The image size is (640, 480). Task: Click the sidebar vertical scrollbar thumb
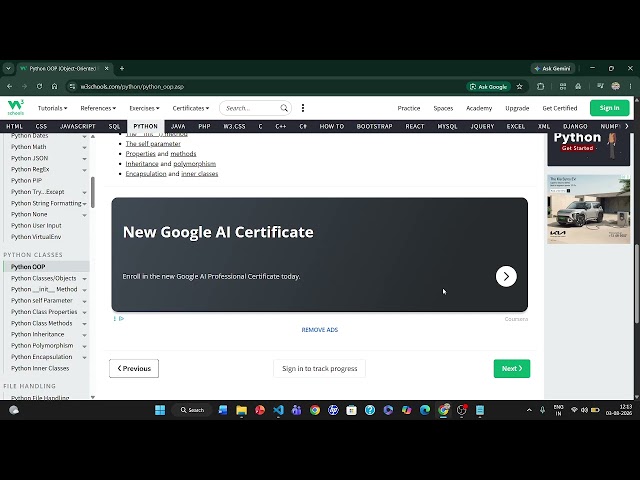point(93,192)
